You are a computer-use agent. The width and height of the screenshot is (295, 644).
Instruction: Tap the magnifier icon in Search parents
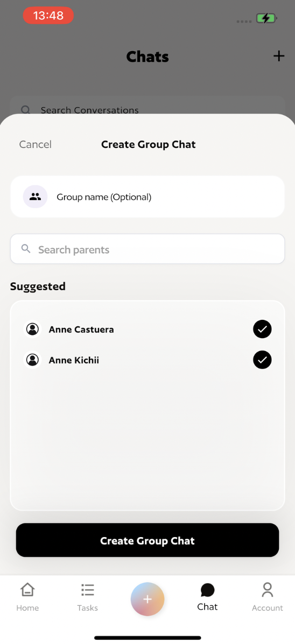coord(26,249)
